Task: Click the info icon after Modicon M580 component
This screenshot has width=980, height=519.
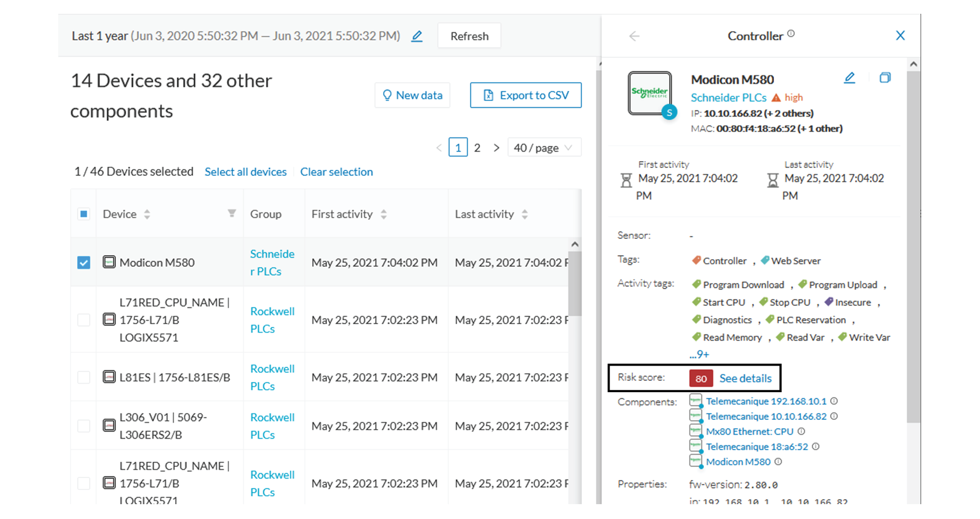Action: [778, 461]
